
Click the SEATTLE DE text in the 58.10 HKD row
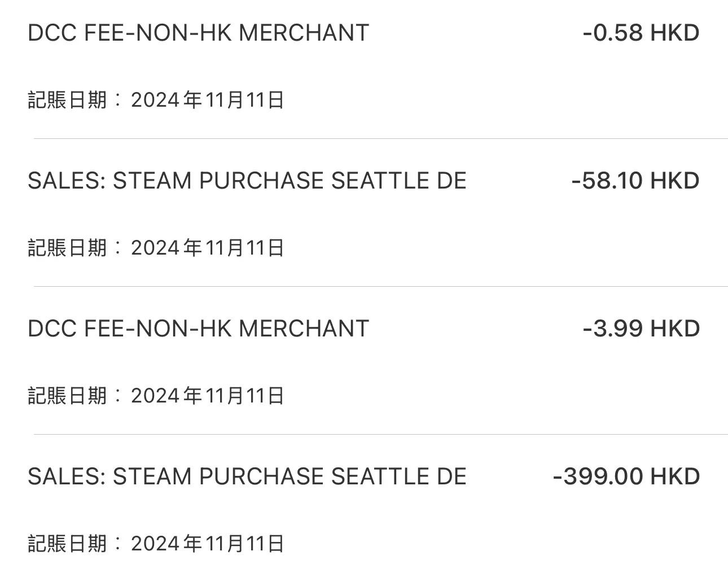[x=399, y=181]
